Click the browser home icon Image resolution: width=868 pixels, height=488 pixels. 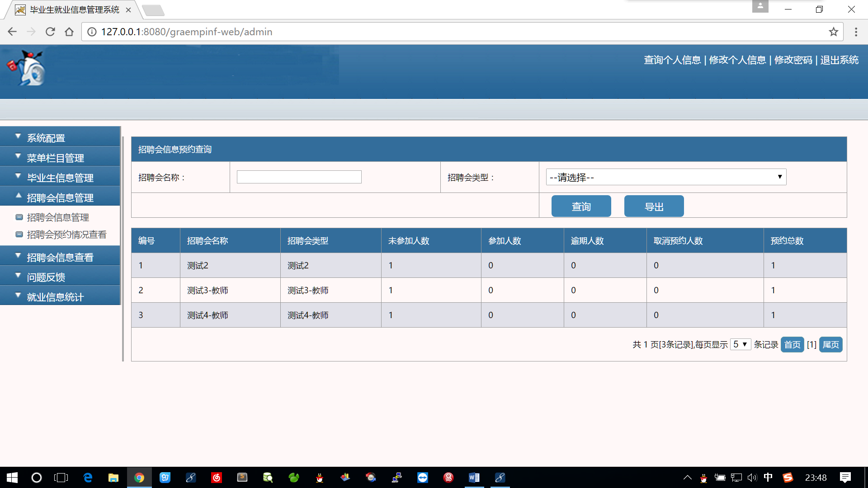(69, 32)
